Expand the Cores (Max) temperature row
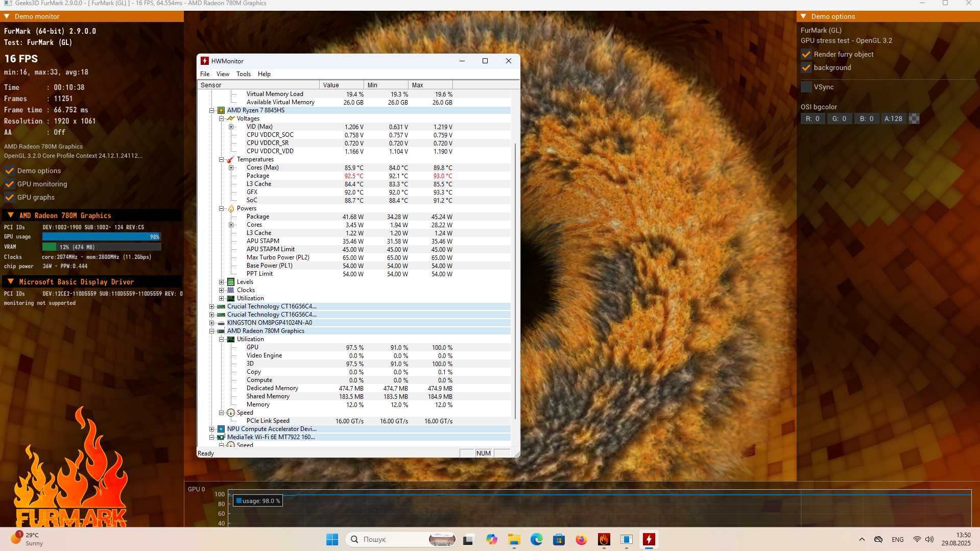 [231, 167]
